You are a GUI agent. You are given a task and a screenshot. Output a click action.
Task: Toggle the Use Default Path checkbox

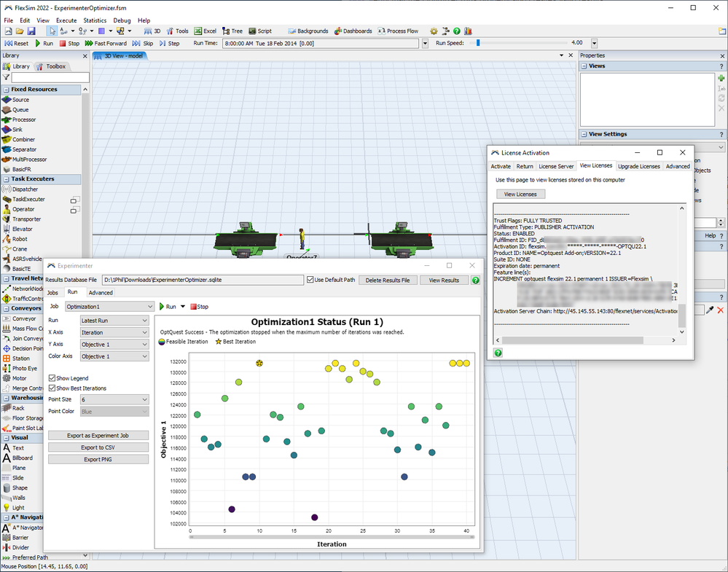[x=310, y=280]
